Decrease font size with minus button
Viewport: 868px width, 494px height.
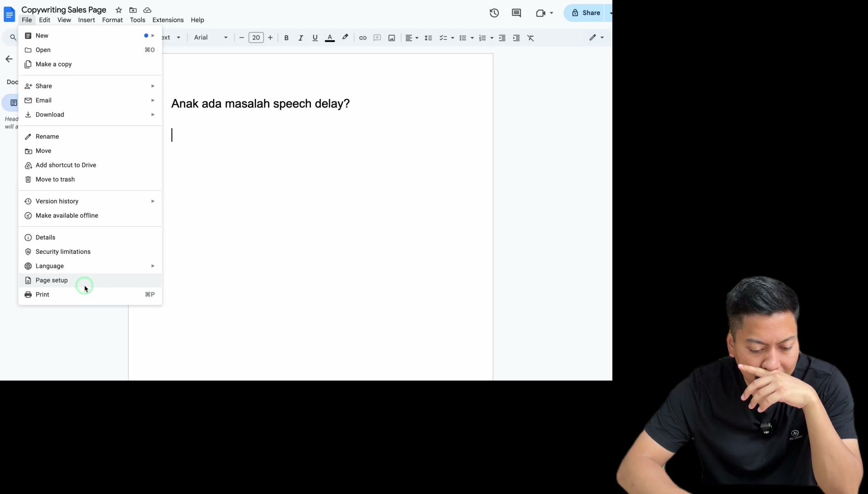[x=241, y=38]
